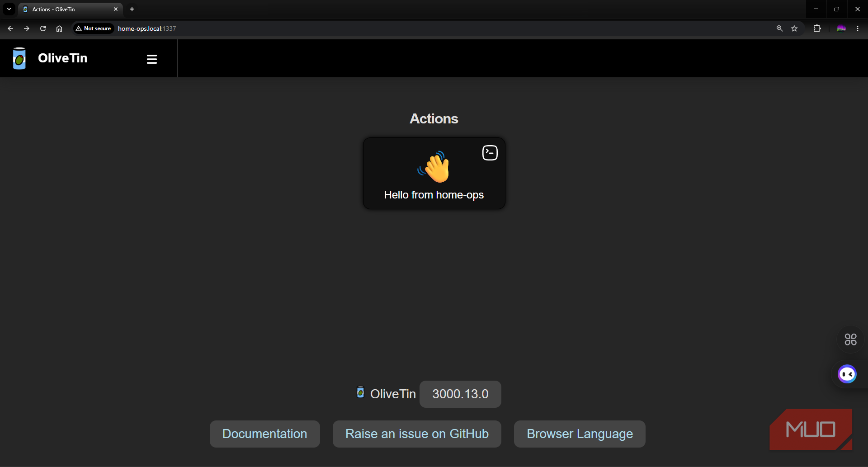Restore down the browser window
Viewport: 868px width, 467px height.
pos(837,9)
